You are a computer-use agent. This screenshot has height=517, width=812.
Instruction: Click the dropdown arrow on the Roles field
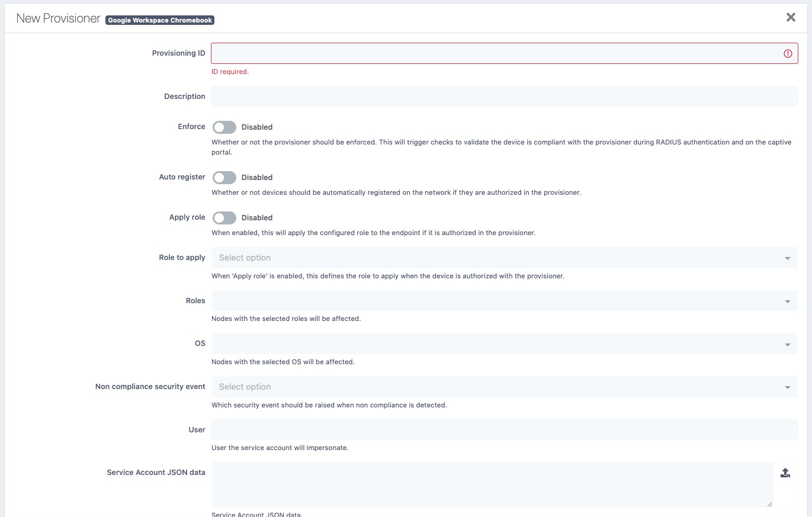[x=788, y=300]
